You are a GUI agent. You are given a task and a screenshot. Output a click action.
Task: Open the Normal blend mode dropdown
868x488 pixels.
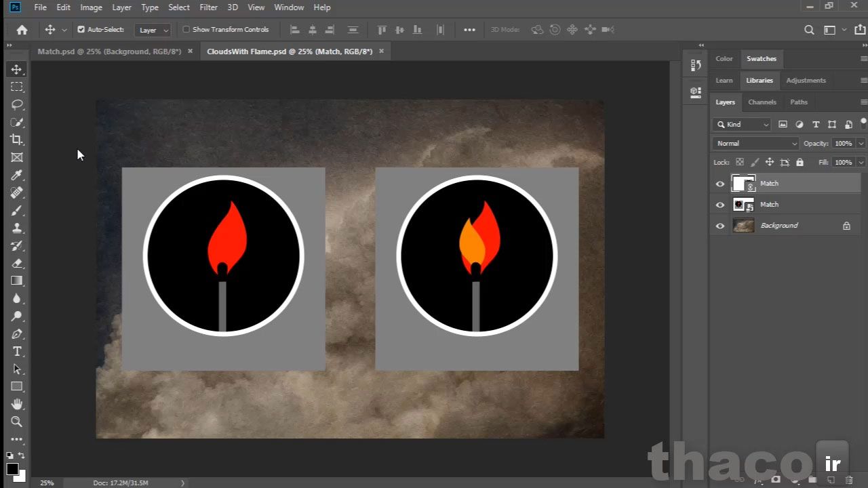(x=756, y=144)
